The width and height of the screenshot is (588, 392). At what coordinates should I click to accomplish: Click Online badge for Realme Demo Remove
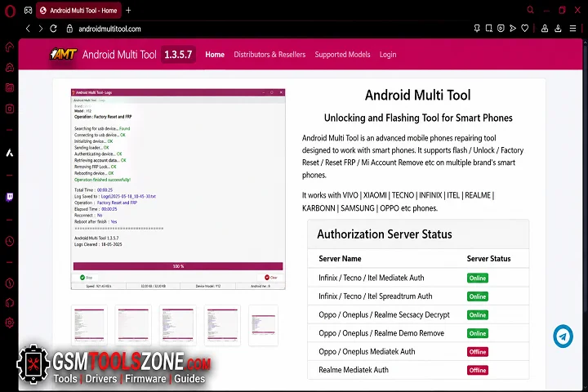coord(478,333)
